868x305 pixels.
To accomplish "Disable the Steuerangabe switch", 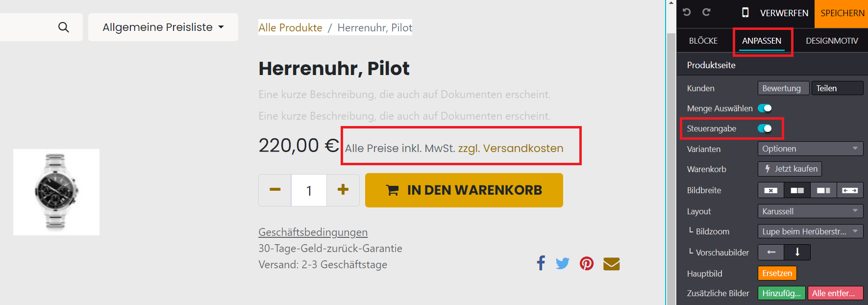I will pos(765,128).
